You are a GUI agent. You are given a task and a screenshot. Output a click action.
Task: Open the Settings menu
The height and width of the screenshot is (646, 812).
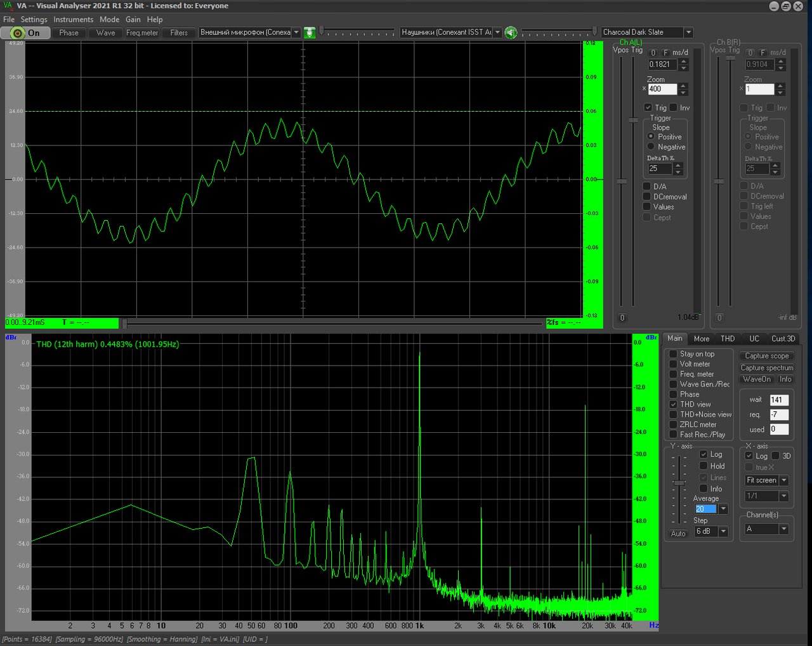34,20
